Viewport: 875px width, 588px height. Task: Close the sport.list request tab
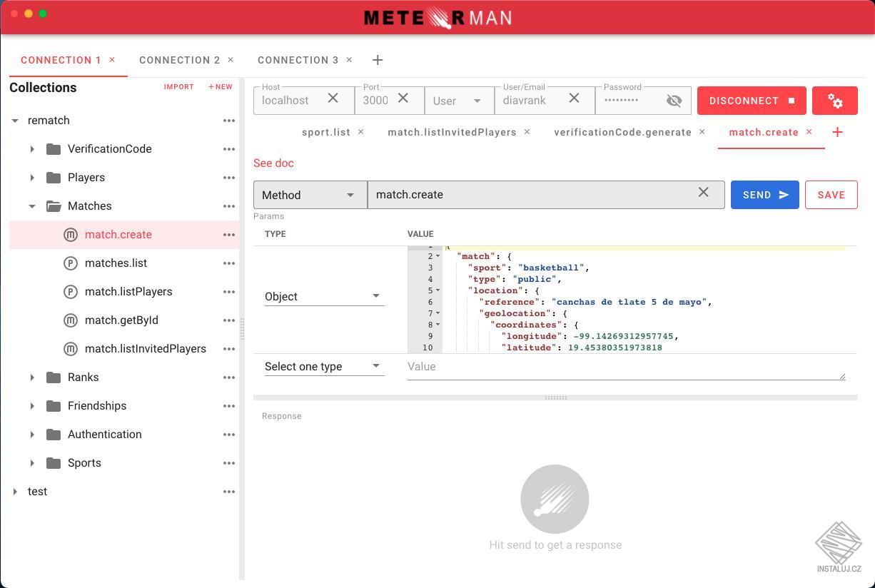(x=360, y=132)
